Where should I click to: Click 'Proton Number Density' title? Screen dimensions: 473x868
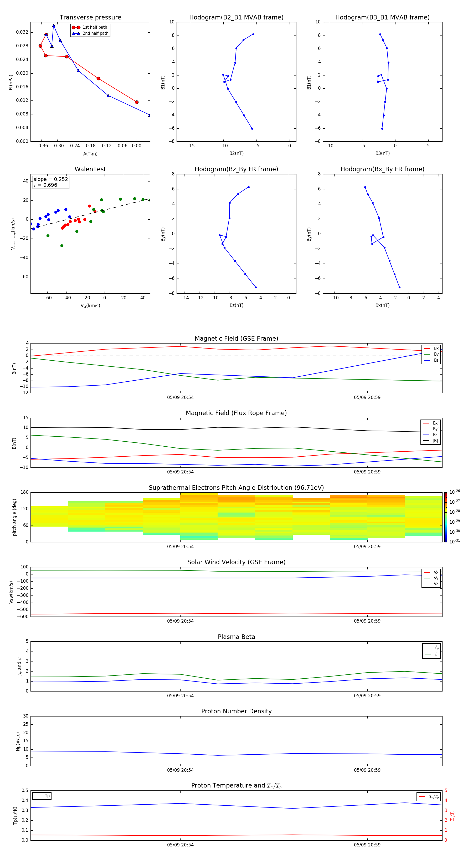pyautogui.click(x=236, y=711)
